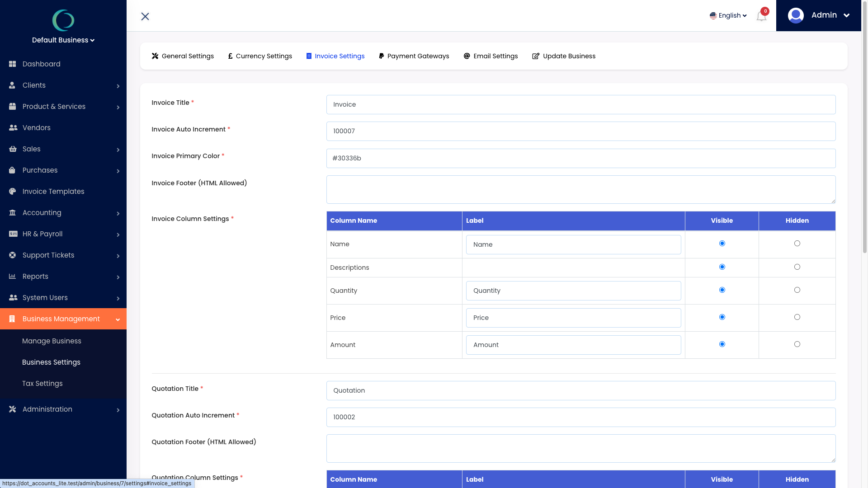Set the Price column to Hidden
Image resolution: width=868 pixels, height=488 pixels.
click(x=797, y=317)
